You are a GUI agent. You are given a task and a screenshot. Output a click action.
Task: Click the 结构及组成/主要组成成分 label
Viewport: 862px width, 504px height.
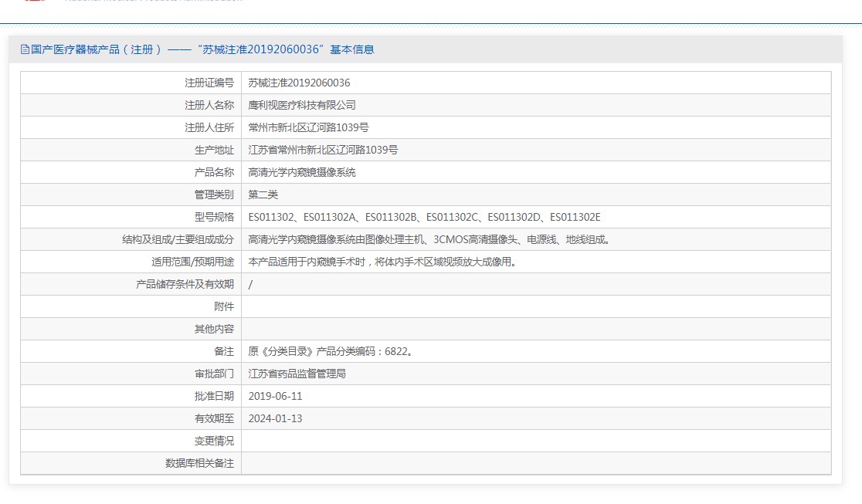pyautogui.click(x=178, y=239)
